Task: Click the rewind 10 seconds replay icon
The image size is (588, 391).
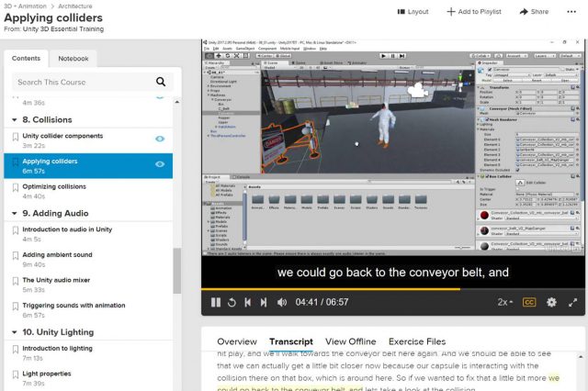Action: 232,302
